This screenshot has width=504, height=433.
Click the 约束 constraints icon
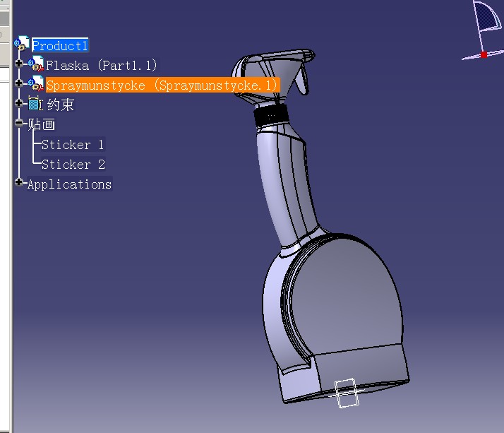35,103
